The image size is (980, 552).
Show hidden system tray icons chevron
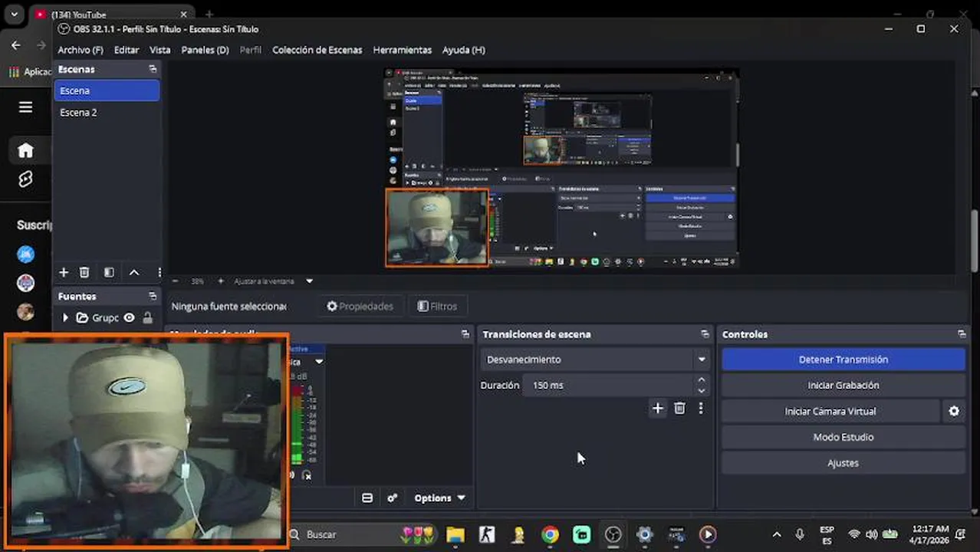pos(777,534)
